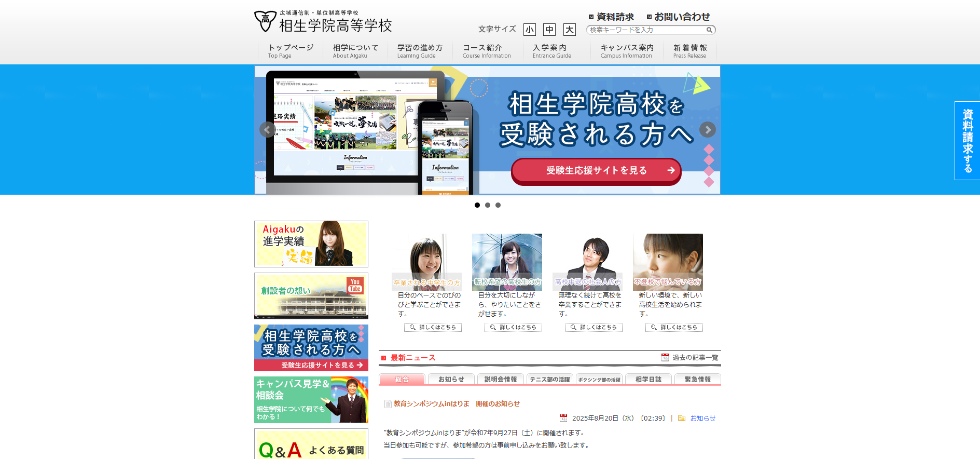Viewport: 980px width, 459px height.
Task: Click the school crest logo icon
Action: click(x=265, y=21)
